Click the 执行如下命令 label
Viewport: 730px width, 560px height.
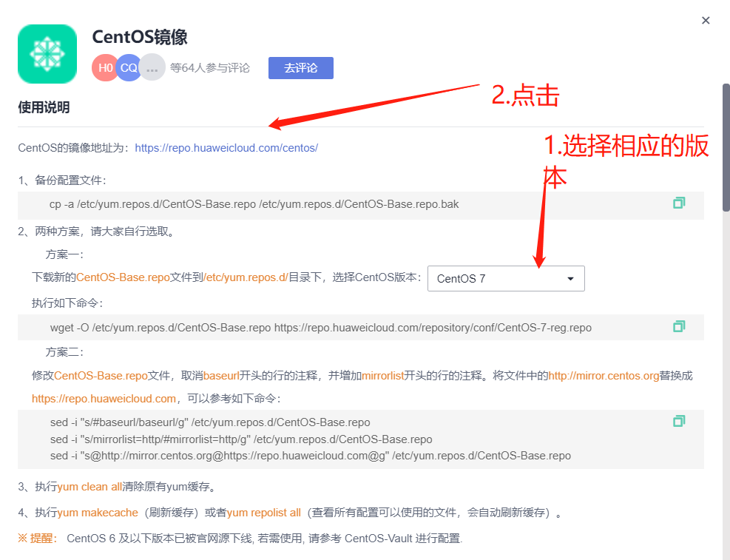click(x=67, y=303)
